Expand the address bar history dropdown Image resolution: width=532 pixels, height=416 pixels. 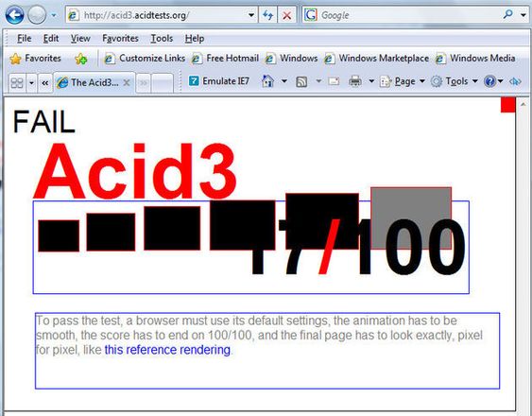[251, 15]
